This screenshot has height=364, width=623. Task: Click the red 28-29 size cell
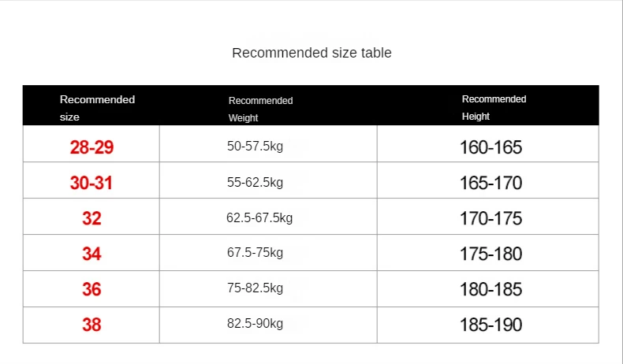pos(91,147)
